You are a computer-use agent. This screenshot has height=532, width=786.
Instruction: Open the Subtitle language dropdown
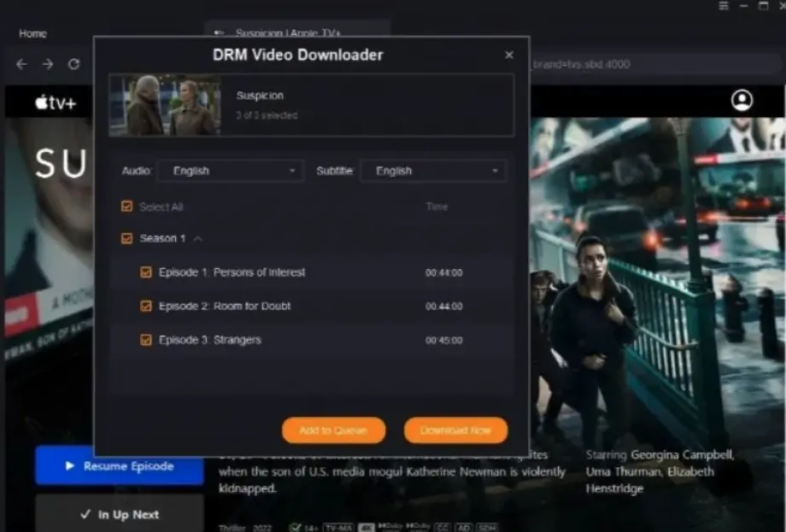click(434, 171)
